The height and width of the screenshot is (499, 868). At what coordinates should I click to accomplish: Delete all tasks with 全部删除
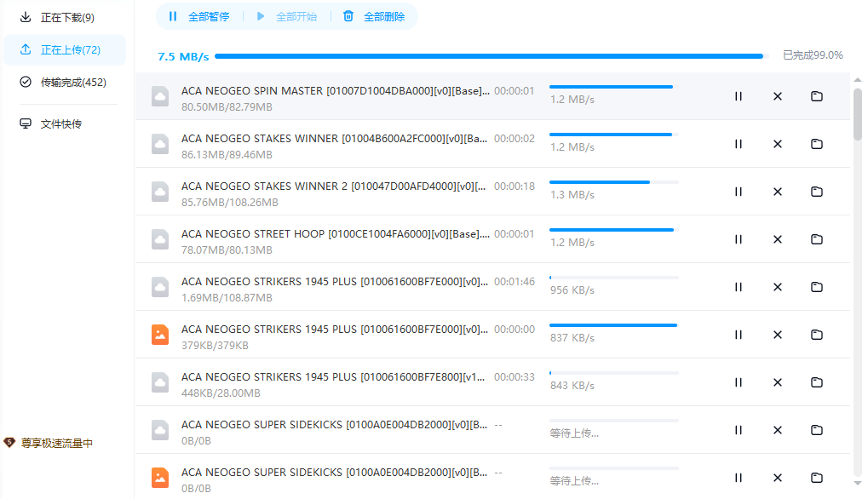pos(374,16)
